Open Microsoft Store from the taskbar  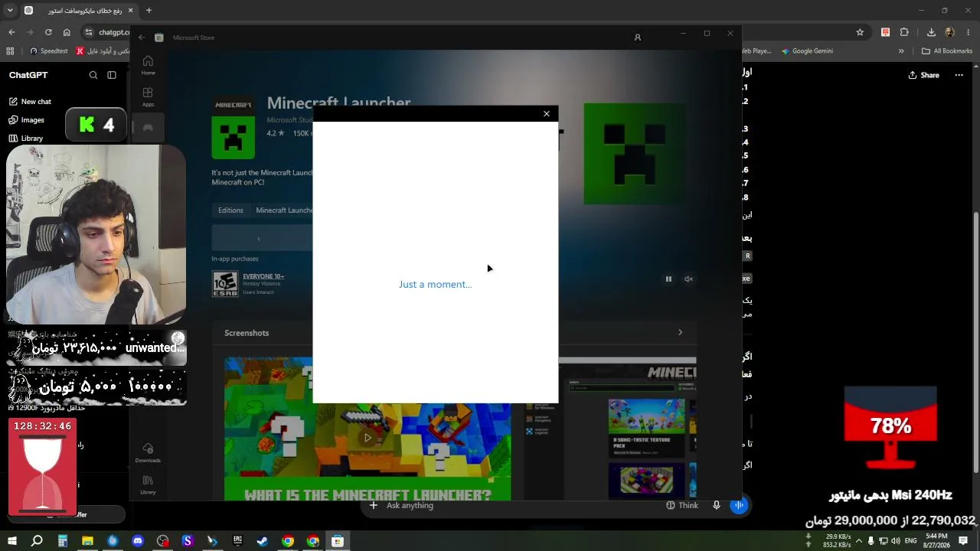point(338,541)
